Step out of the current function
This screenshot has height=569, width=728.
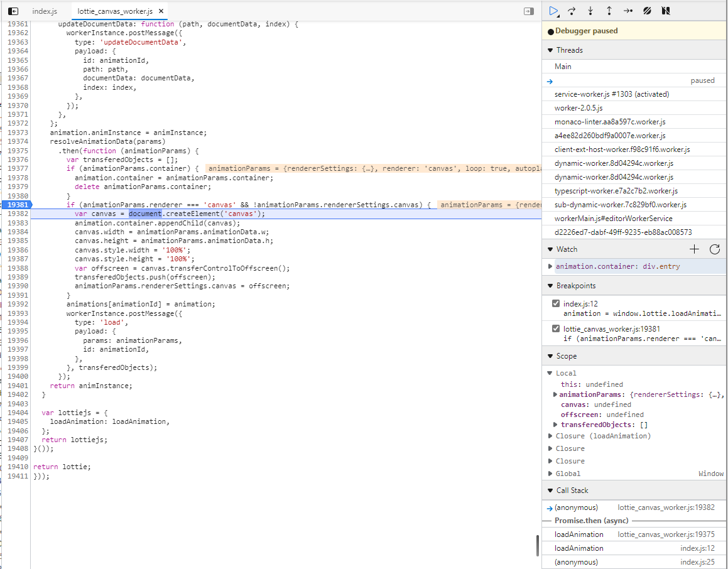click(609, 11)
